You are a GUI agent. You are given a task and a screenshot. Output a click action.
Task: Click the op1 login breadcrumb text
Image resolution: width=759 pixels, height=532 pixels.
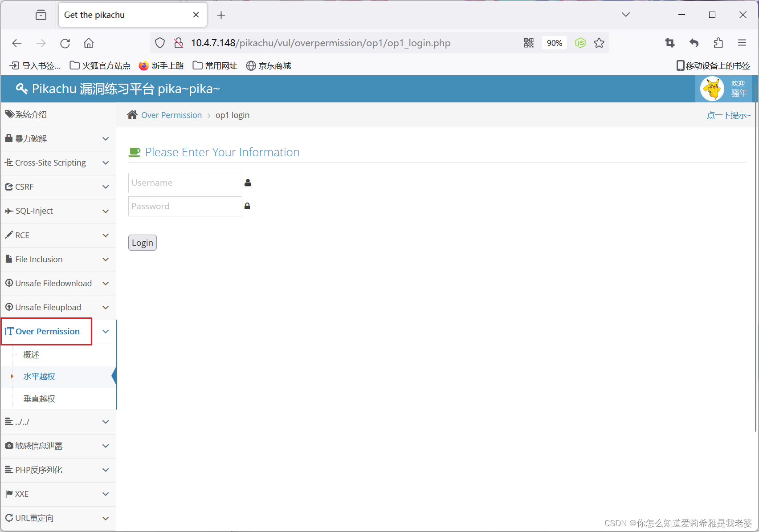click(x=233, y=115)
